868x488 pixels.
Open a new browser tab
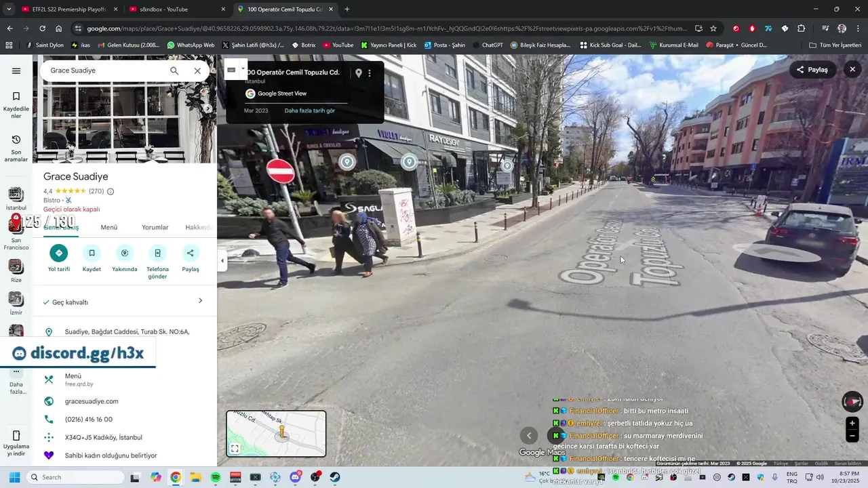[x=347, y=9]
